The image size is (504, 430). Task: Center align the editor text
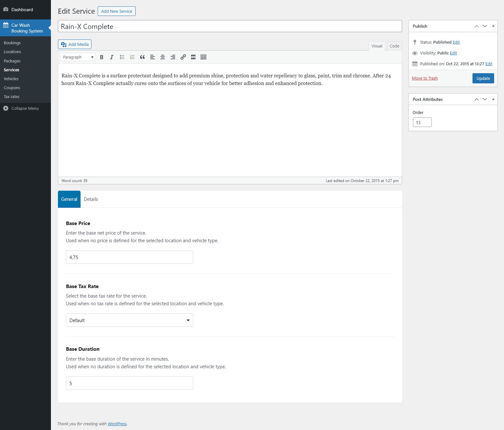[163, 57]
